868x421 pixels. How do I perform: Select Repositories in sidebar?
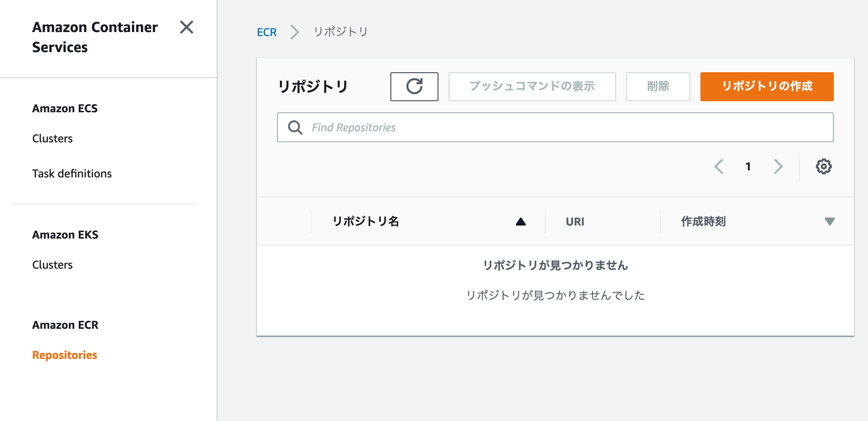tap(65, 355)
